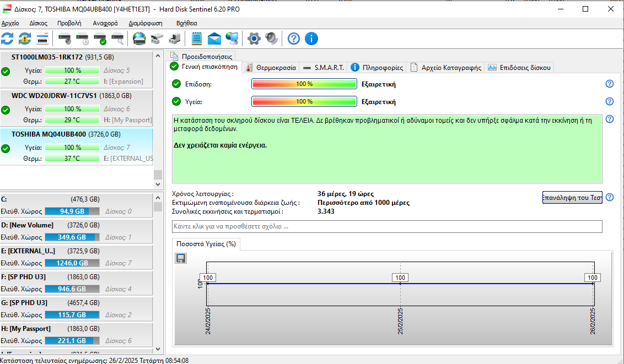Click the 25/2/2025 data point on chart
This screenshot has width=624, height=364.
tap(400, 284)
